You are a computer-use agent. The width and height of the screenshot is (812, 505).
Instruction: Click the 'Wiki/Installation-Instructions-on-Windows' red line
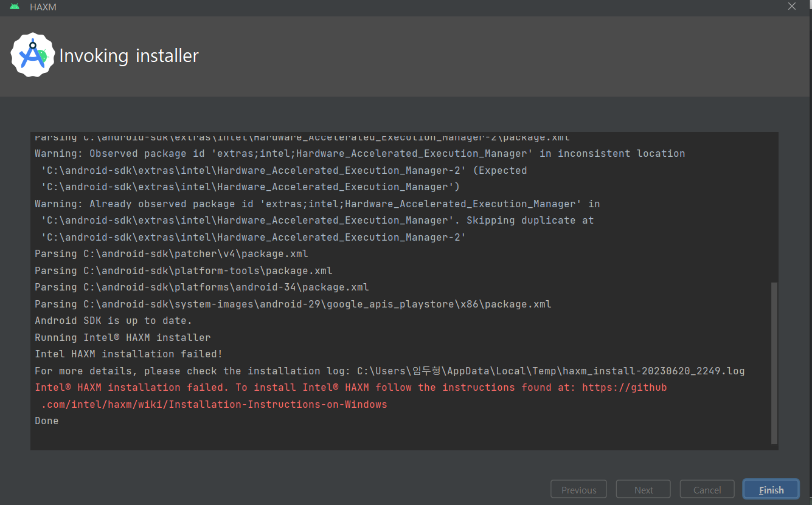(214, 404)
